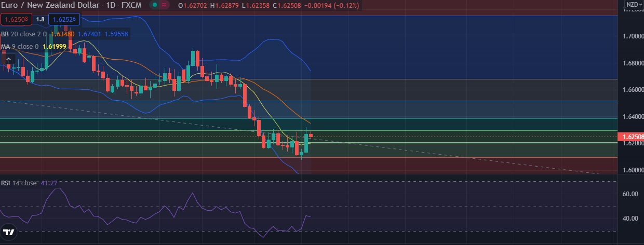Screen dimensions: 644x245
Task: Click the 1.60000 price scale label
Action: (x=633, y=170)
